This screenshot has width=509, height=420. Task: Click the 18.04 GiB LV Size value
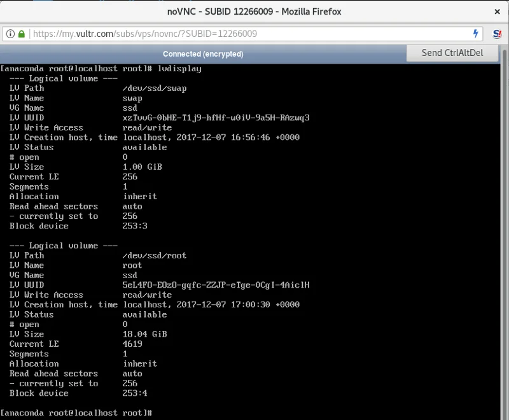tap(144, 334)
